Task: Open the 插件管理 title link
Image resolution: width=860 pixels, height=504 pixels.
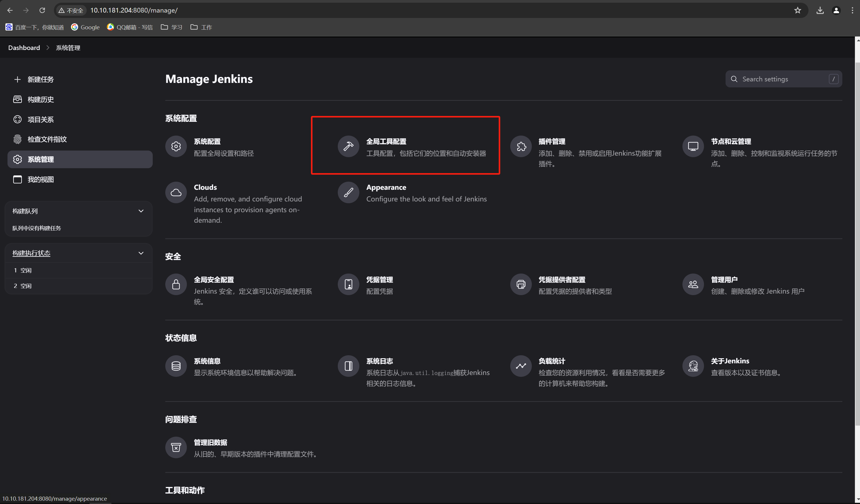Action: (552, 141)
